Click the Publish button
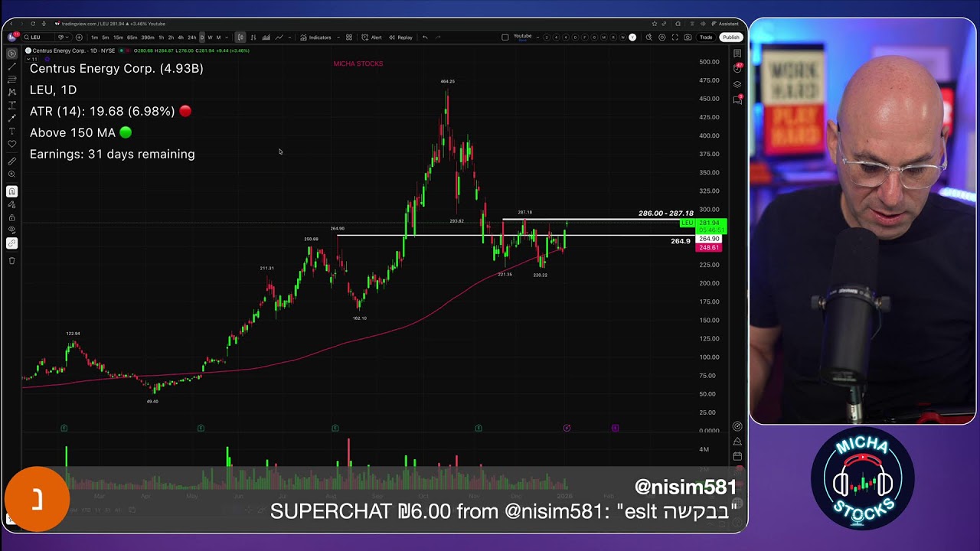This screenshot has height=551, width=980. click(x=731, y=37)
